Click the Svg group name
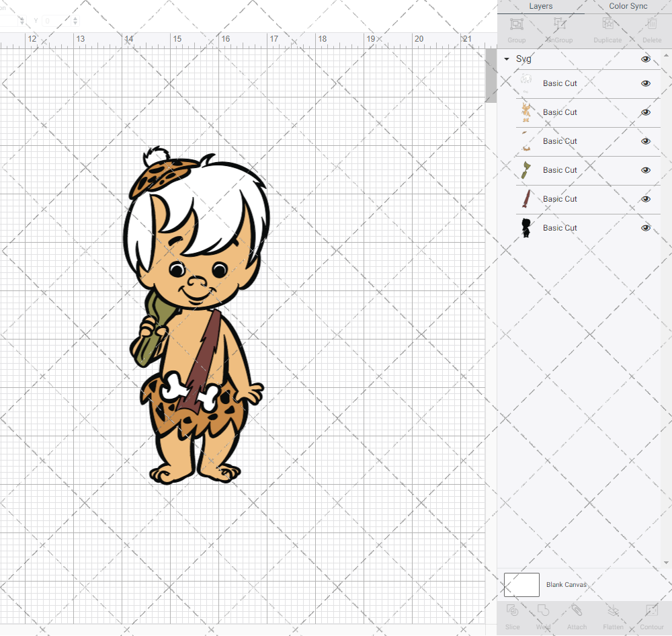Screen dimensions: 672x636 (523, 58)
